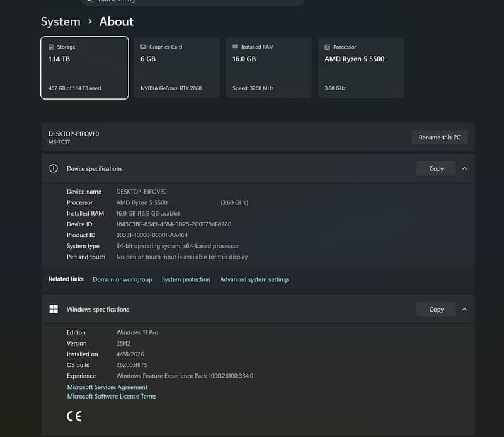The width and height of the screenshot is (504, 437).
Task: Select the Product ID value 00331-10000-00001-AA464
Action: pyautogui.click(x=152, y=235)
